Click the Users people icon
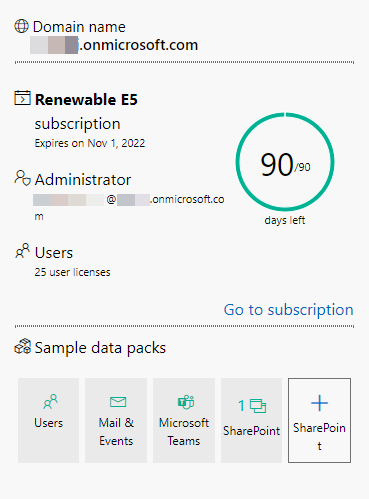The height and width of the screenshot is (499, 369). (22, 251)
